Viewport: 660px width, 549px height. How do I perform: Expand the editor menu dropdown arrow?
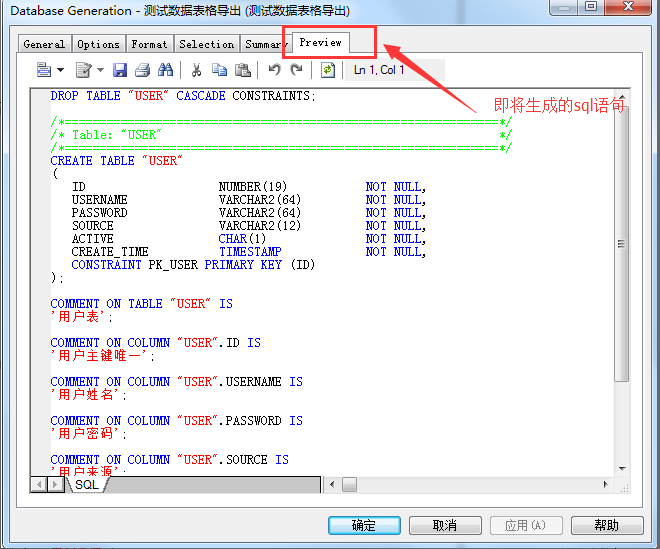(x=61, y=70)
